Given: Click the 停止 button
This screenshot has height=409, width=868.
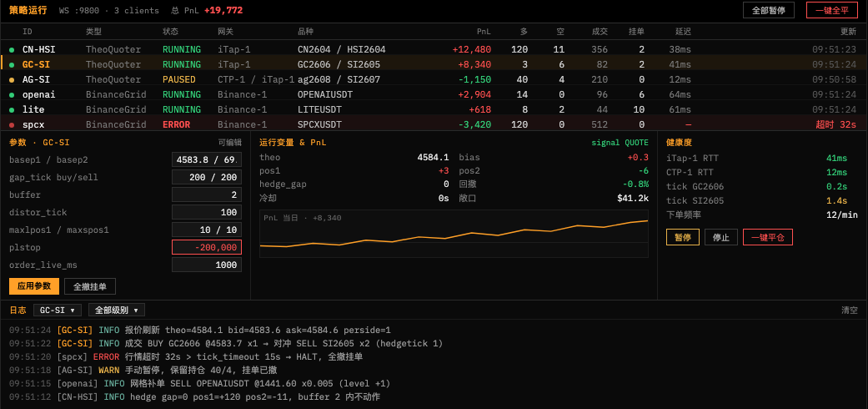Looking at the screenshot, I should point(720,237).
